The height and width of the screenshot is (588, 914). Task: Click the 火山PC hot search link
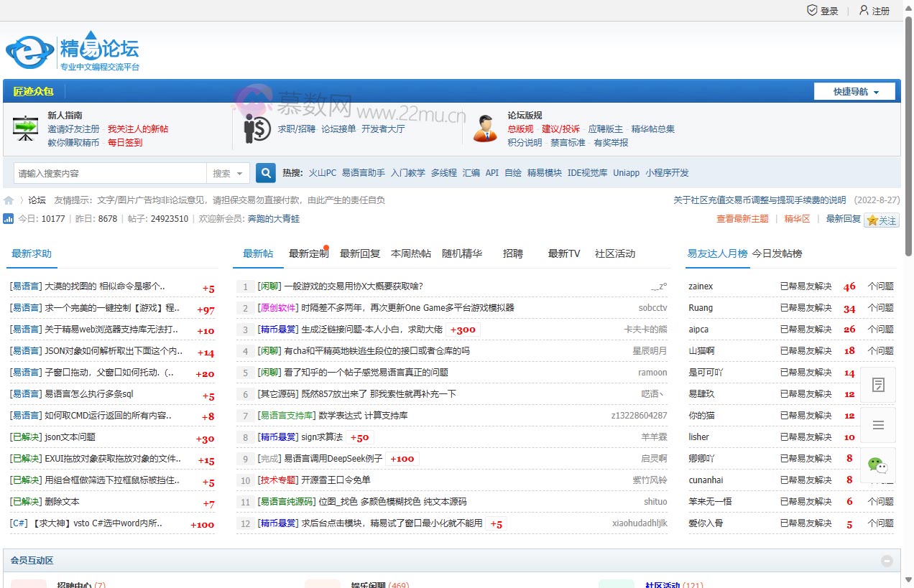[321, 172]
